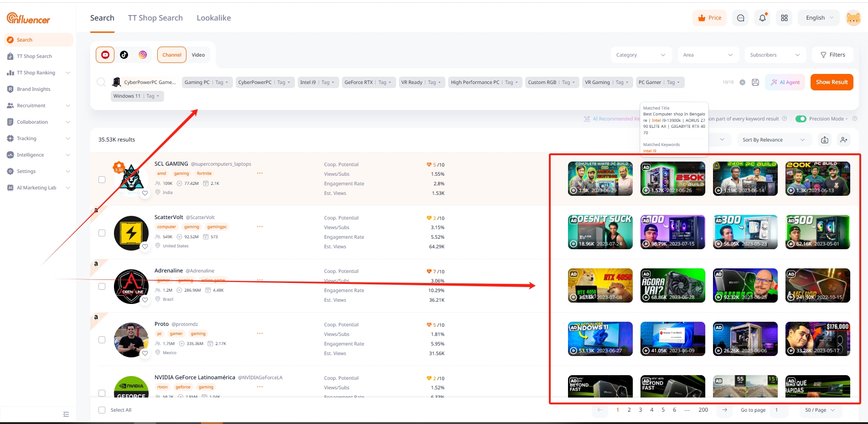Image resolution: width=868 pixels, height=424 pixels.
Task: Click the Show Result button
Action: [x=832, y=82]
